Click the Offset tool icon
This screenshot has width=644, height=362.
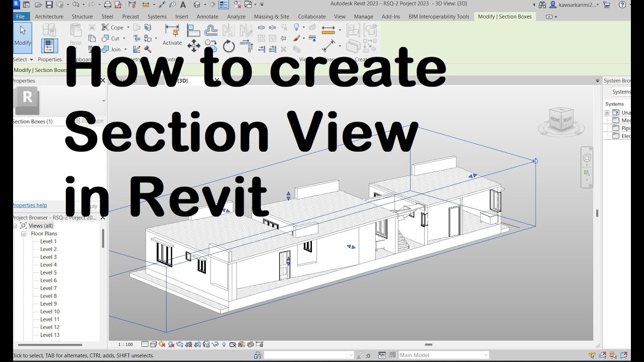click(x=211, y=30)
